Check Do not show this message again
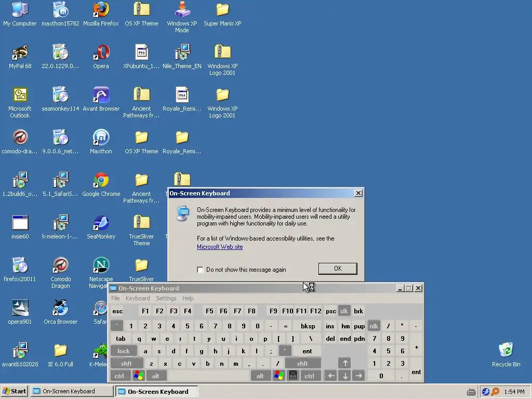Viewport: 532px width, 399px height. 200,270
